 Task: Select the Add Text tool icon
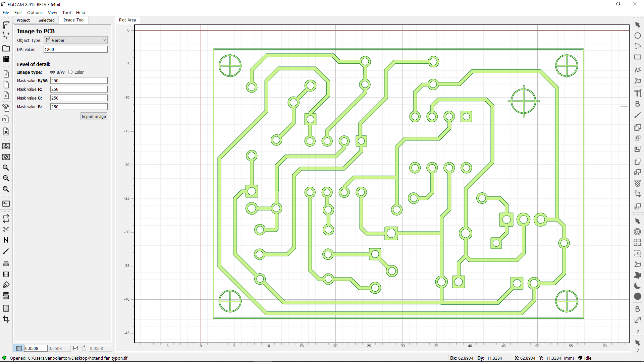(x=638, y=93)
